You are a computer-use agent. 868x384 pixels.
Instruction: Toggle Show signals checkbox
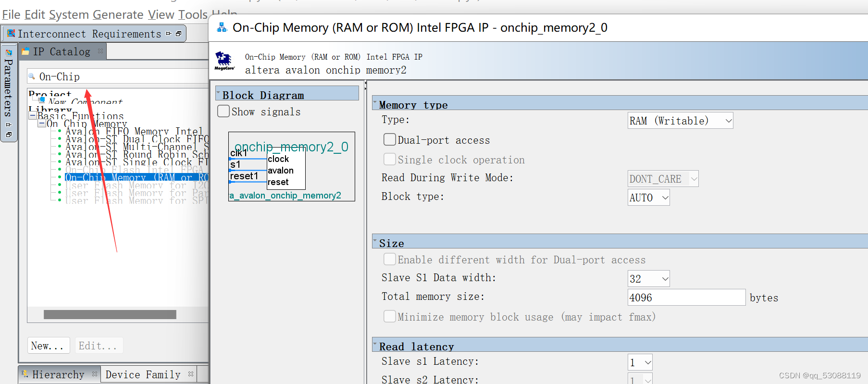tap(223, 111)
